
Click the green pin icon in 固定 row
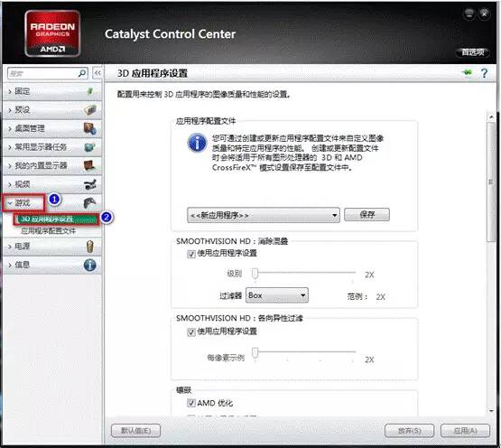tap(90, 91)
